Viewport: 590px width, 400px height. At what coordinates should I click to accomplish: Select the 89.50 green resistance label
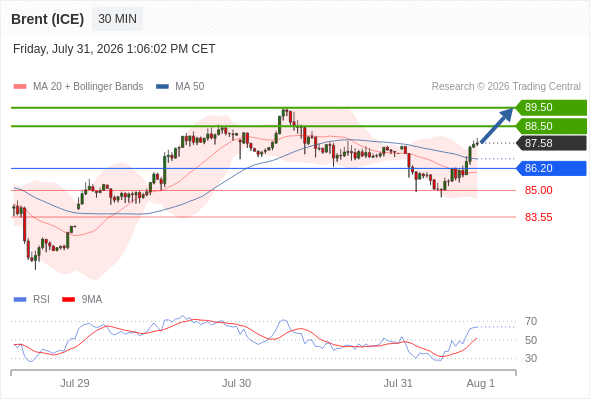[551, 107]
